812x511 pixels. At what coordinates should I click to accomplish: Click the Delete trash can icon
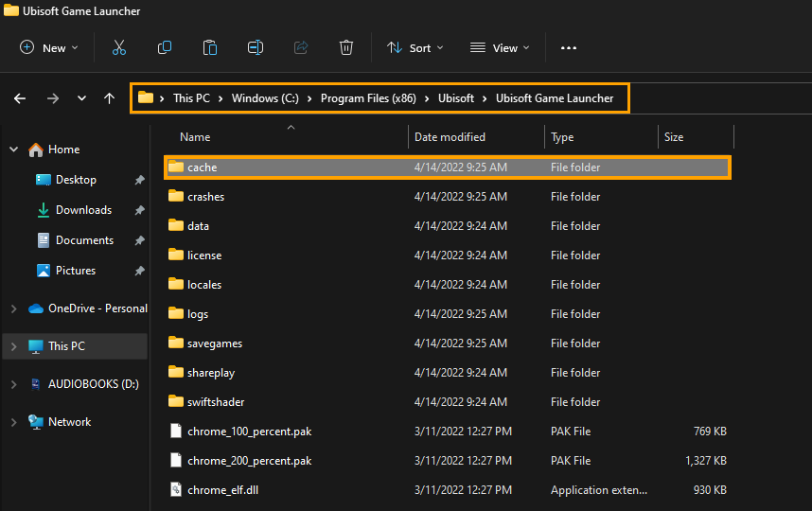coord(346,47)
